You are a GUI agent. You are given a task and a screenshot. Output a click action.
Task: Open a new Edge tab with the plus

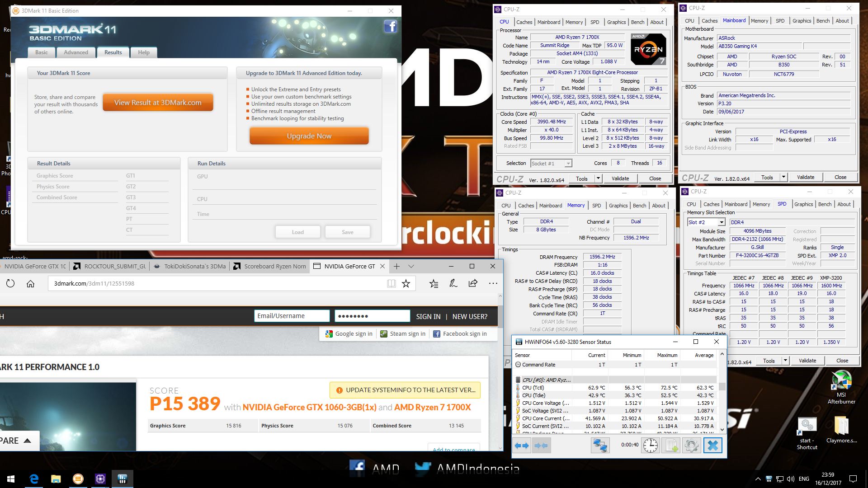396,266
